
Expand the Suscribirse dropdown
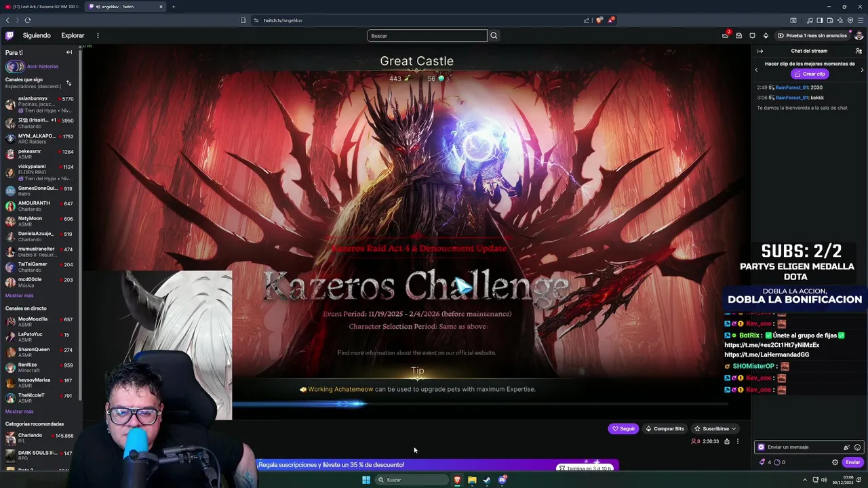733,428
